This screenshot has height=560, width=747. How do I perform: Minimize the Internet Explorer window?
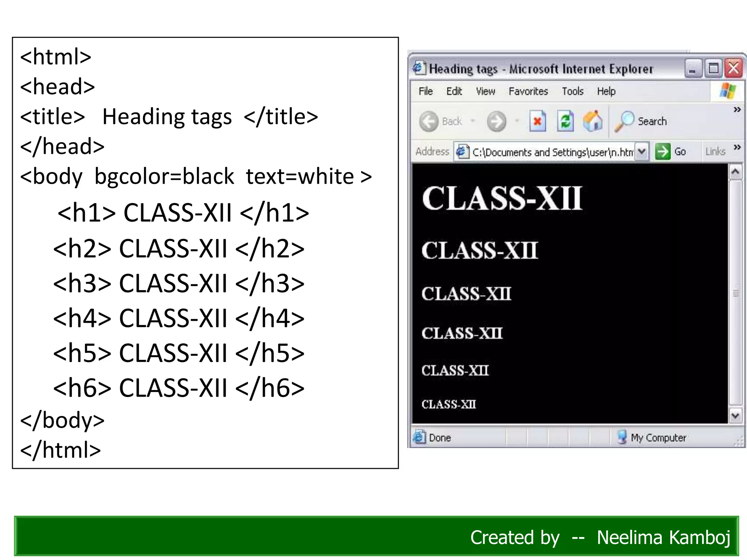point(693,69)
